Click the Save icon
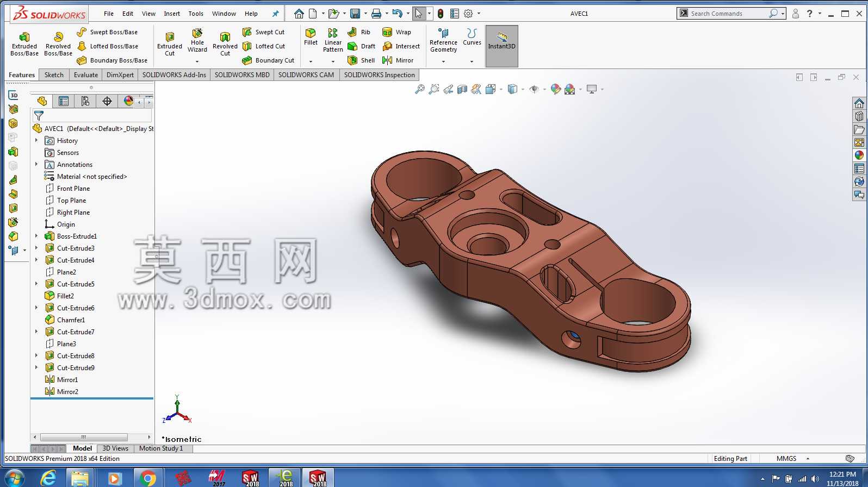868x487 pixels. coord(355,14)
